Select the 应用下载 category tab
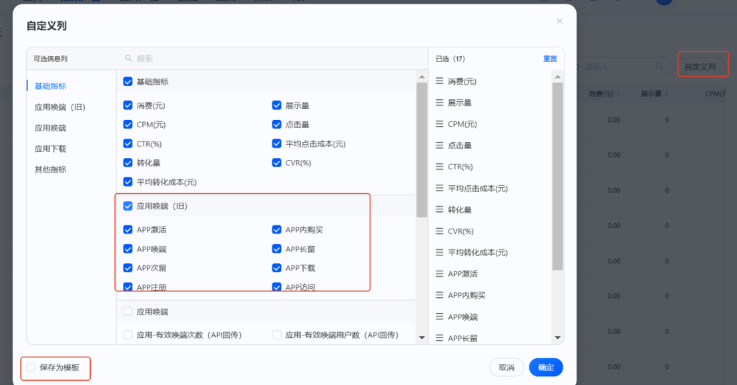737x385 pixels. [x=50, y=149]
